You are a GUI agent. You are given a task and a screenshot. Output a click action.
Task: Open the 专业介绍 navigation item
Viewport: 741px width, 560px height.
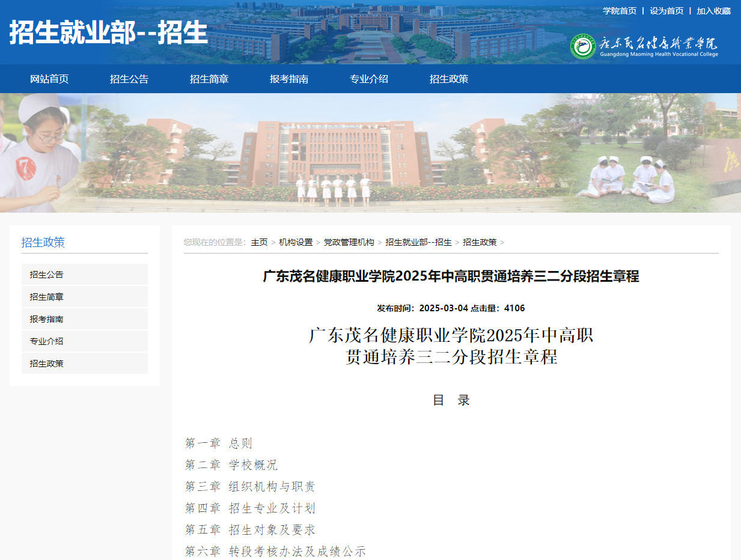click(x=367, y=79)
